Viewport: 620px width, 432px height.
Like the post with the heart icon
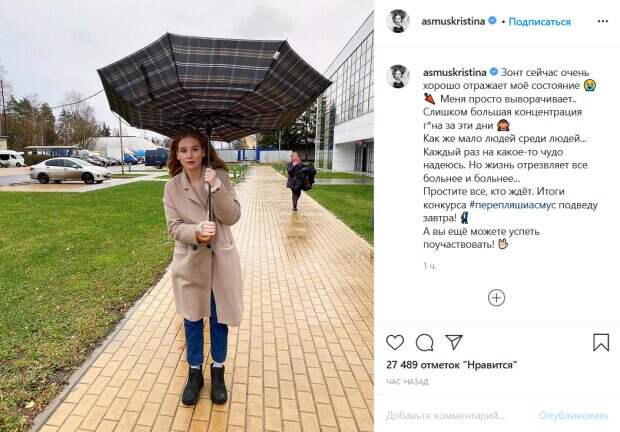click(395, 342)
